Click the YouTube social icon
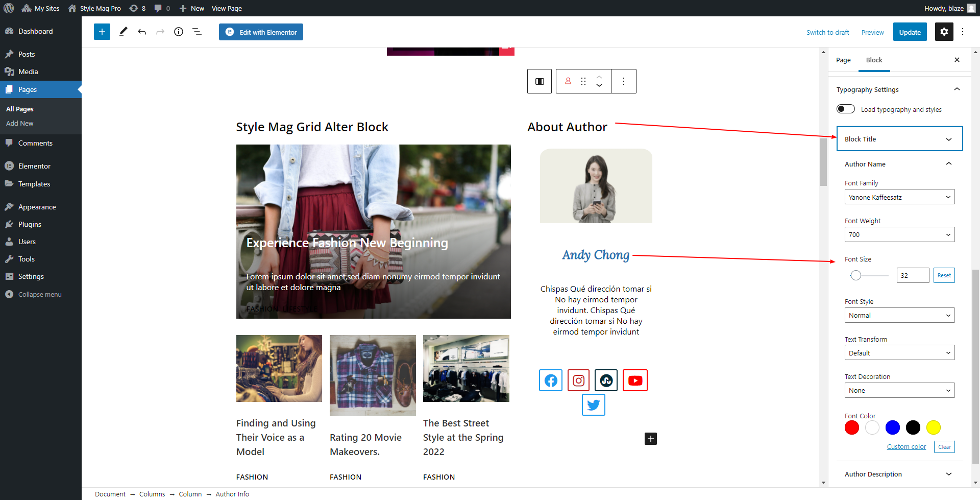Viewport: 980px width, 500px height. [635, 380]
